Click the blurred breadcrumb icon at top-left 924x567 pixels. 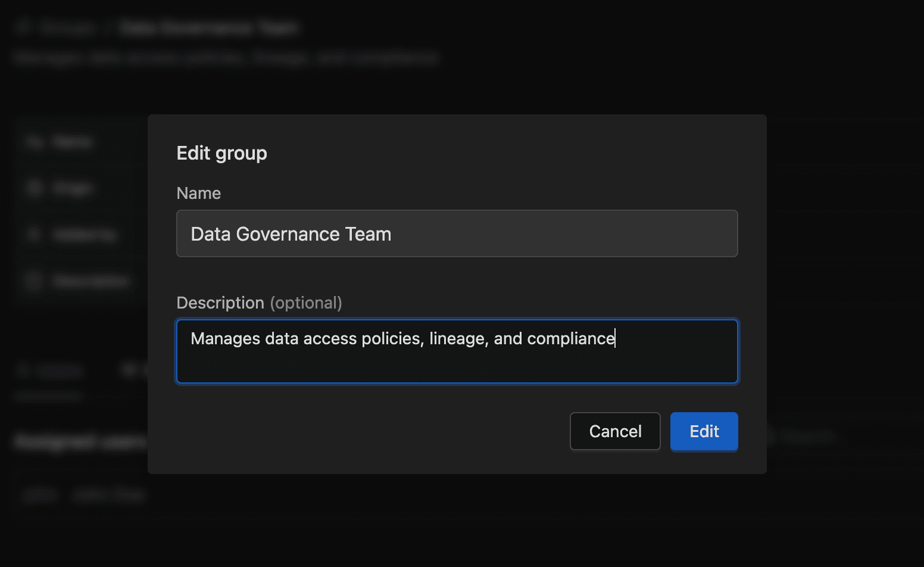24,27
